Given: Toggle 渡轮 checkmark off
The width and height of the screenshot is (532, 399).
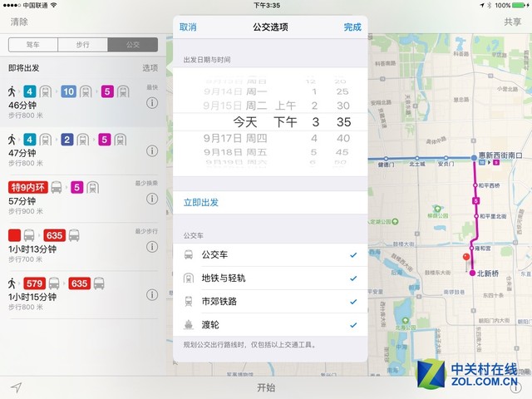Looking at the screenshot, I should pos(353,325).
